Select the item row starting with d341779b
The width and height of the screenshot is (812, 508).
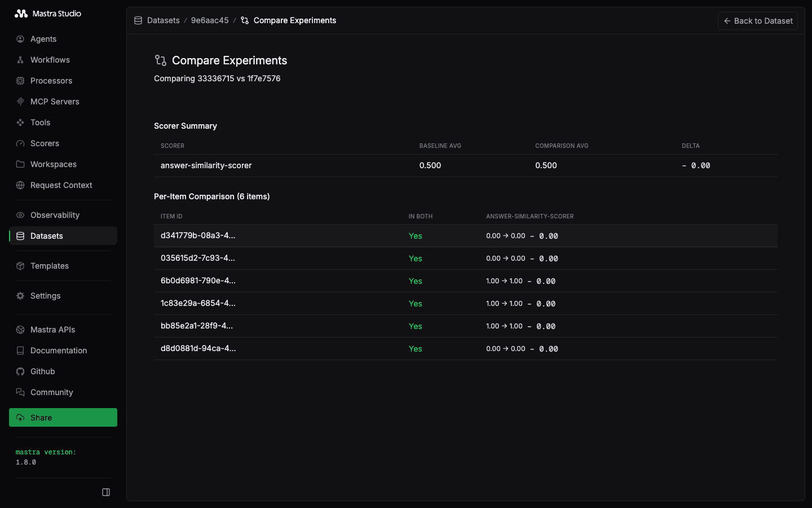pos(395,236)
